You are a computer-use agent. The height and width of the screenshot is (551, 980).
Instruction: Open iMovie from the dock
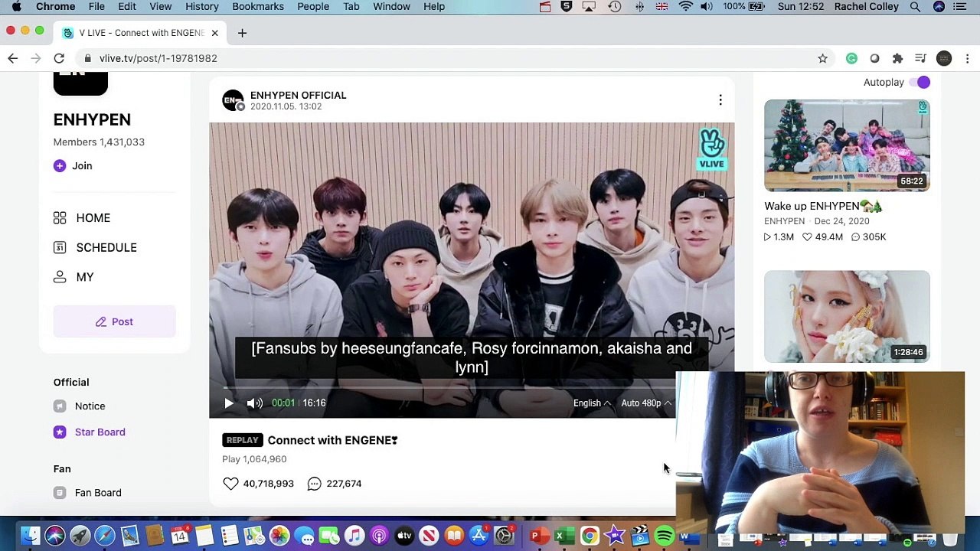coord(615,536)
